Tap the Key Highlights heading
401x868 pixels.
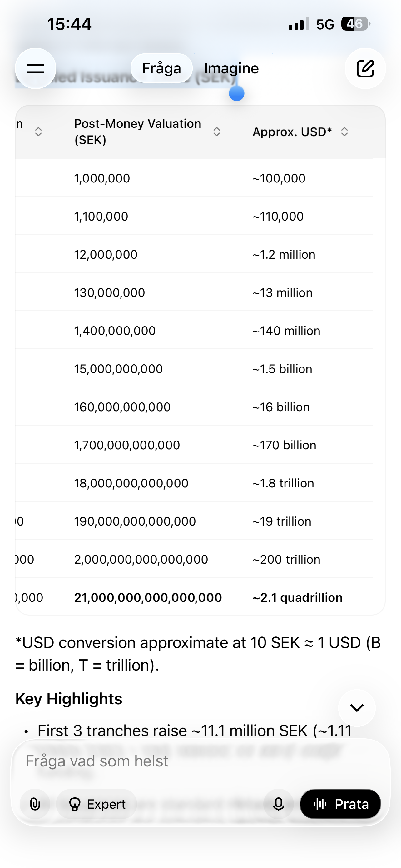pyautogui.click(x=69, y=699)
